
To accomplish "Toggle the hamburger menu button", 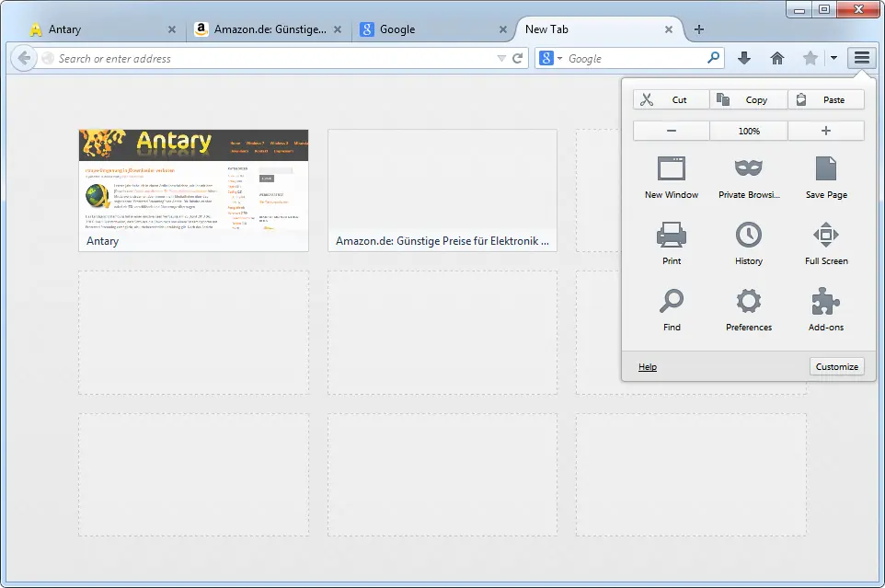I will 861,58.
